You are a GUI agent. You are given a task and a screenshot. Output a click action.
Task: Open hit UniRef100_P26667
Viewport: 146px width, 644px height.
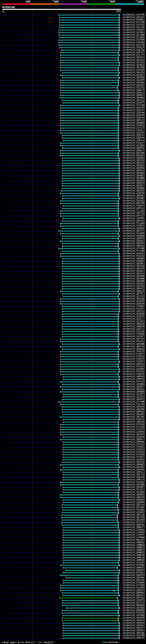(133, 306)
